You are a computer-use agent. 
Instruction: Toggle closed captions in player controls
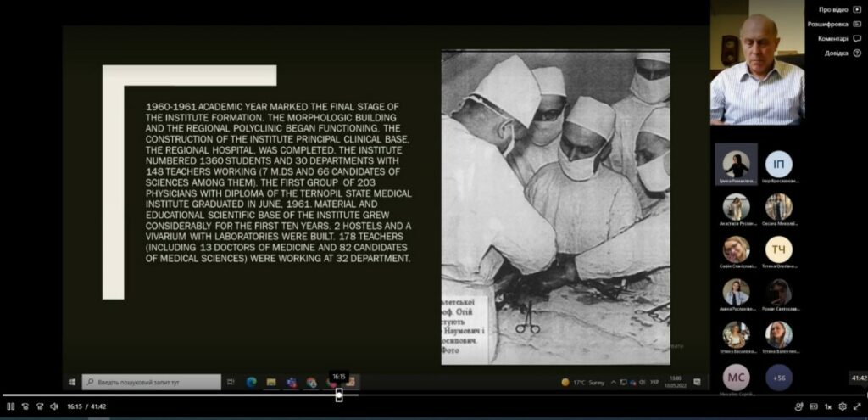tap(813, 406)
